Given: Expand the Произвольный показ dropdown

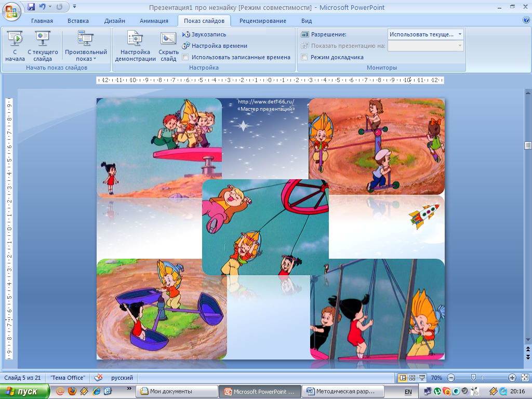Looking at the screenshot, I should click(86, 46).
